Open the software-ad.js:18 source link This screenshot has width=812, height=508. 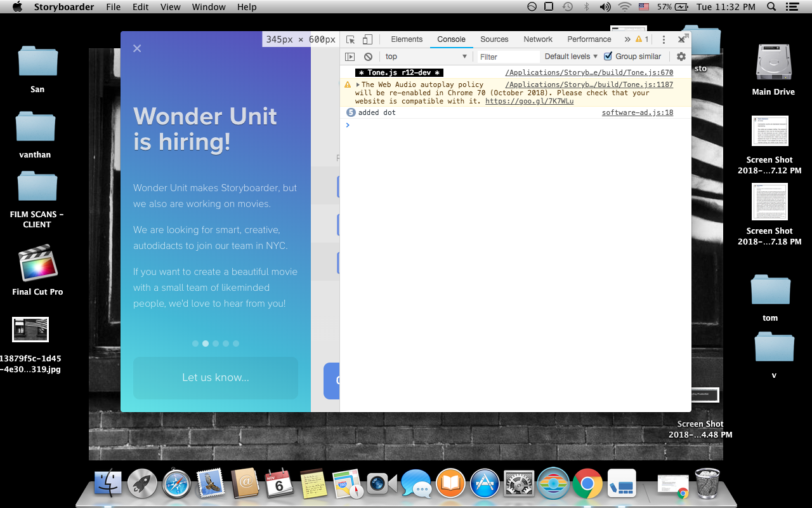click(637, 112)
